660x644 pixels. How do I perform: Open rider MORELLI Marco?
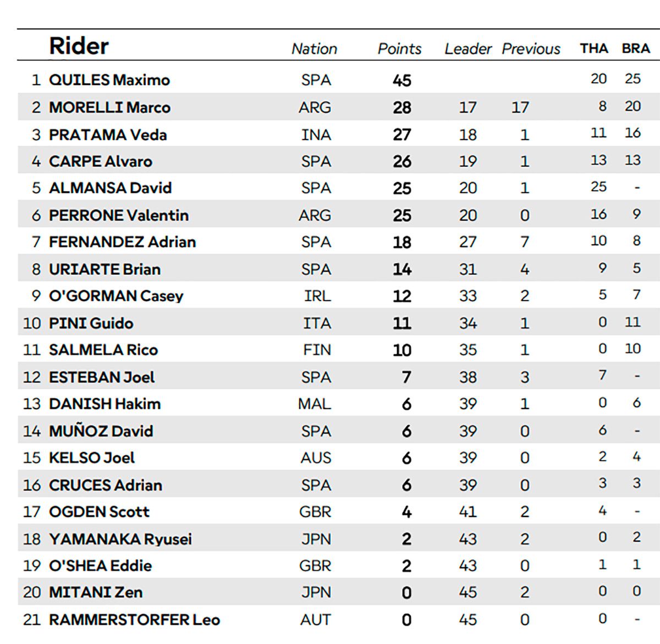tap(109, 107)
